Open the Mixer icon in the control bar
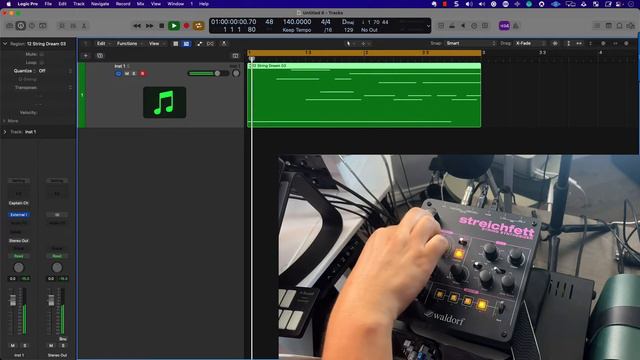Image resolution: width=640 pixels, height=360 pixels. (x=73, y=26)
